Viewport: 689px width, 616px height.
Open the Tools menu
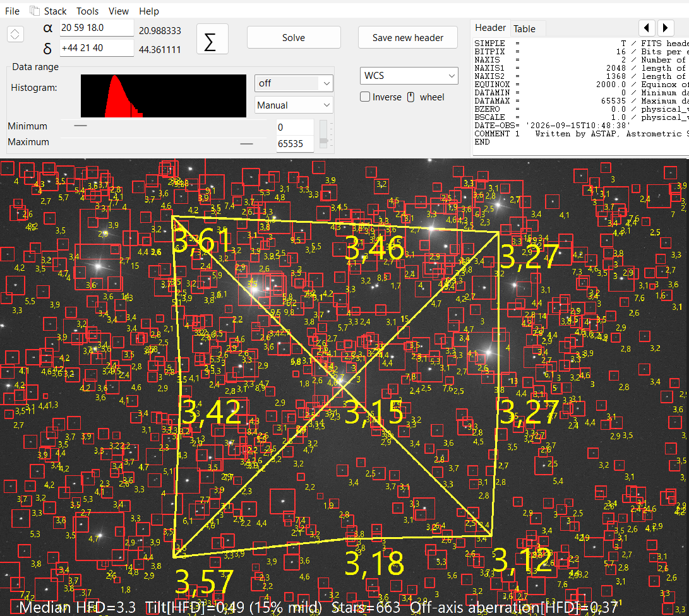[x=87, y=11]
